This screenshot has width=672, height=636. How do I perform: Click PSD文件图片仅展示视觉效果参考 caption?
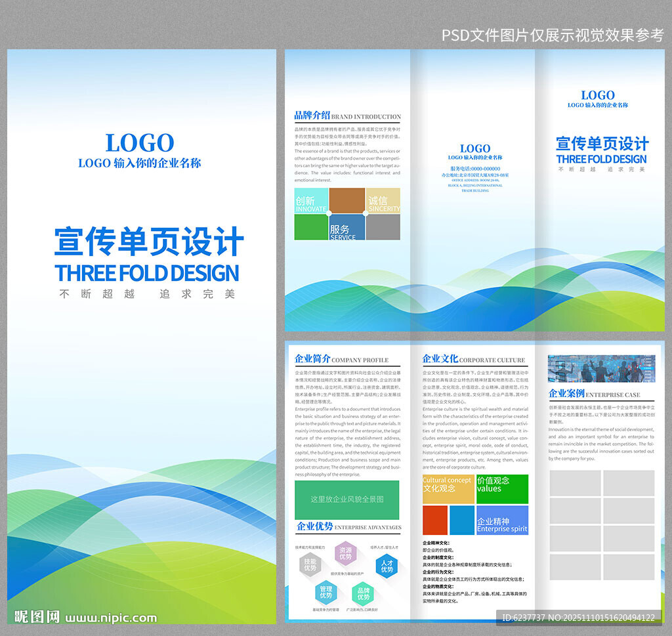point(553,35)
